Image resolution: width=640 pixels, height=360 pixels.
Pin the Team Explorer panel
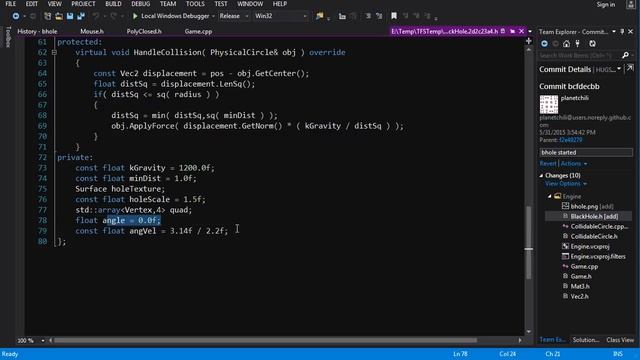coord(622,31)
